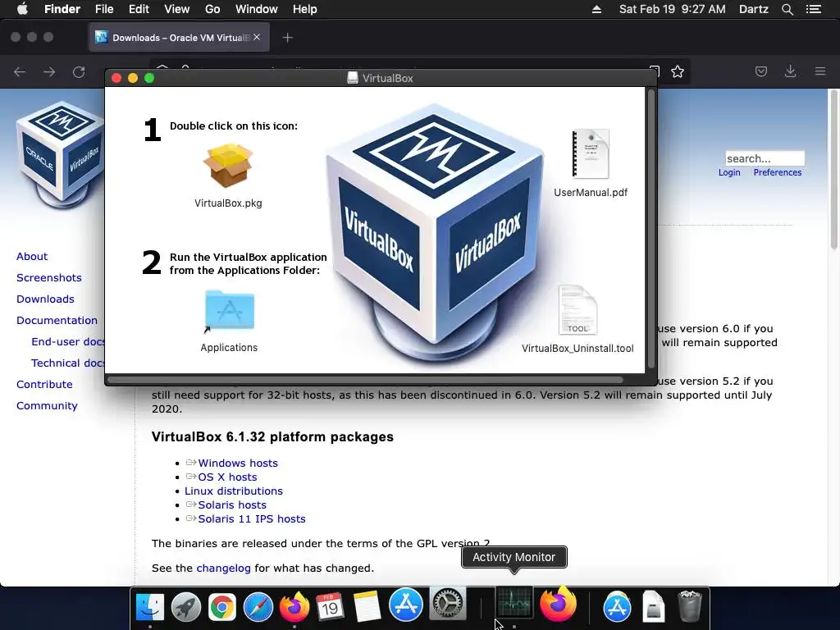The image size is (840, 630).
Task: Open the Edit menu
Action: (139, 9)
